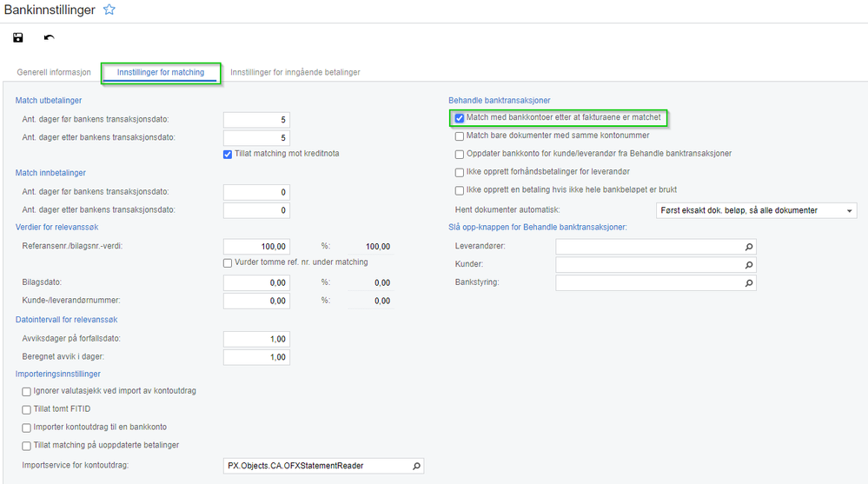Screen dimensions: 868x484
Task: Open lookup for Leverandører field
Action: coord(748,247)
